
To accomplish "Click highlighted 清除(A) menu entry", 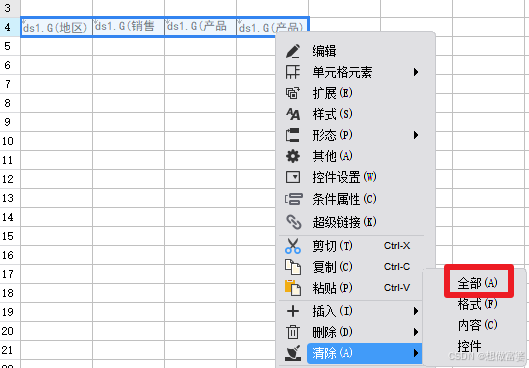I will pyautogui.click(x=364, y=353).
